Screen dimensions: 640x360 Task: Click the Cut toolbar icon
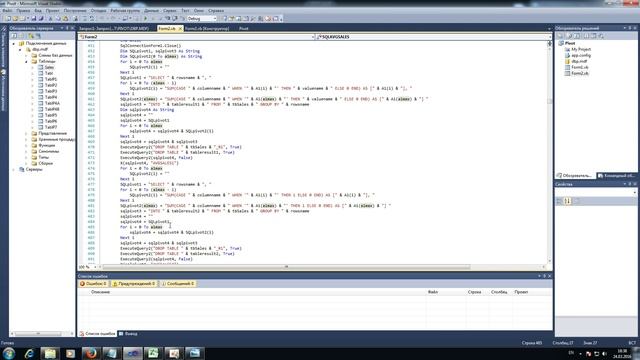tap(51, 18)
